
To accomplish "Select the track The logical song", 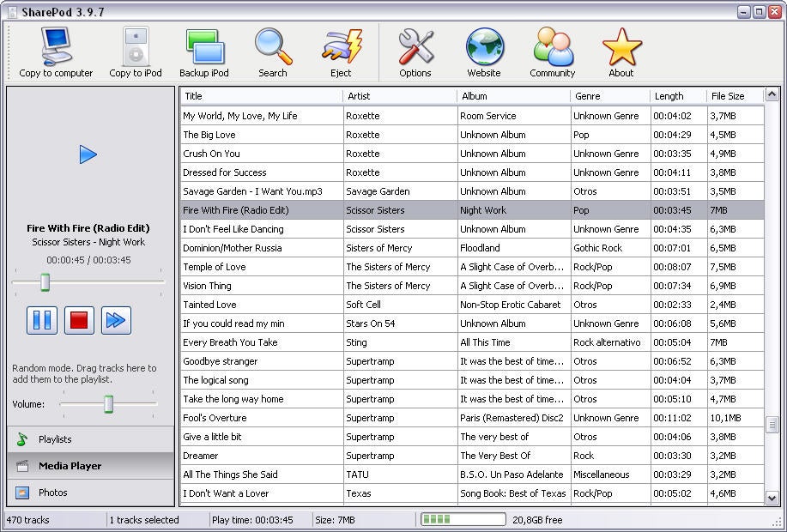I will click(472, 380).
